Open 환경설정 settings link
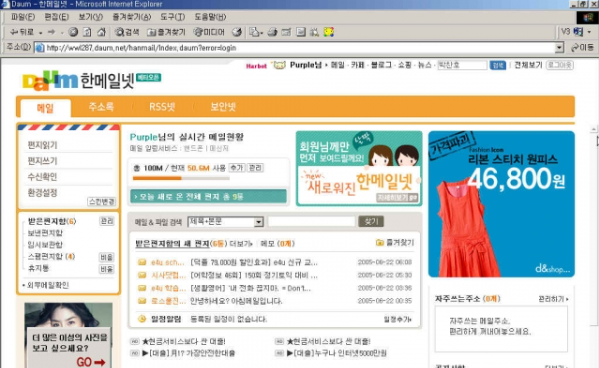Screen dimensions: 599x368 pos(42,193)
